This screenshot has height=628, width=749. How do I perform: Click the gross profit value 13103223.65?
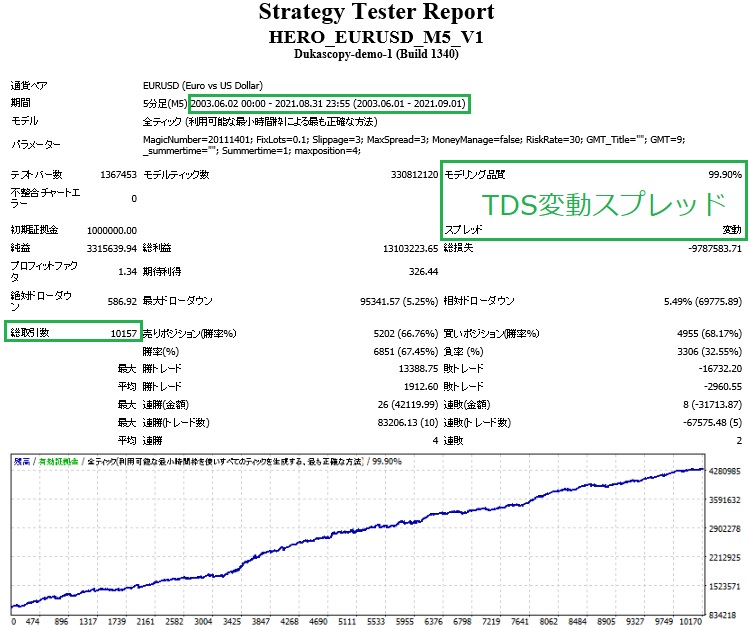pyautogui.click(x=410, y=248)
